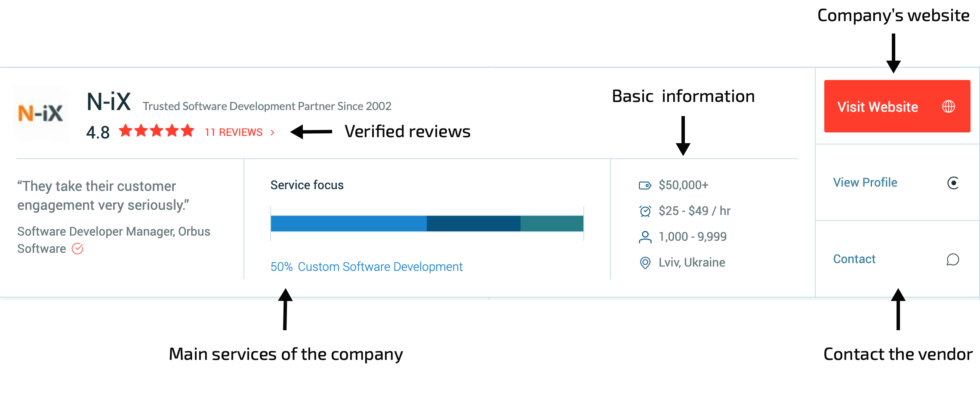Click the clock icon beside hourly rate
980x399 pixels.
coord(645,211)
